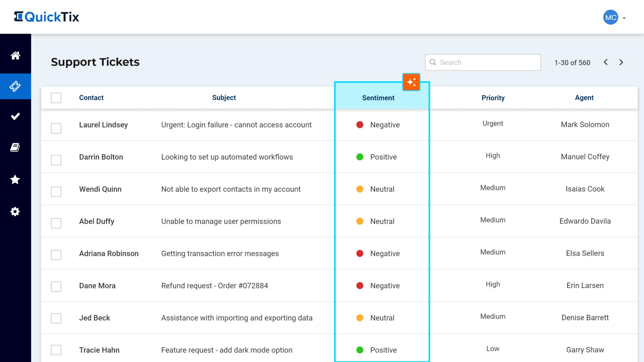Go to previous page with left chevron
Image resolution: width=644 pixels, height=362 pixels.
coord(606,62)
